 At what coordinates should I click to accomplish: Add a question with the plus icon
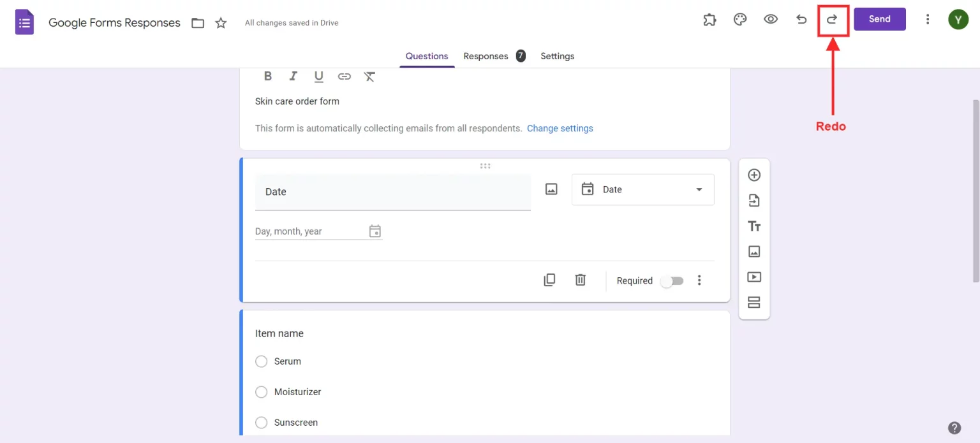coord(754,175)
